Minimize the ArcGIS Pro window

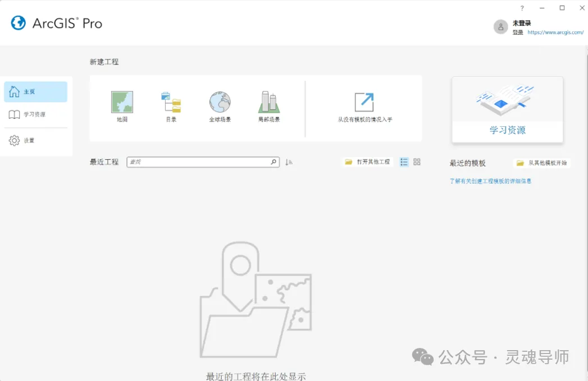[x=542, y=8]
